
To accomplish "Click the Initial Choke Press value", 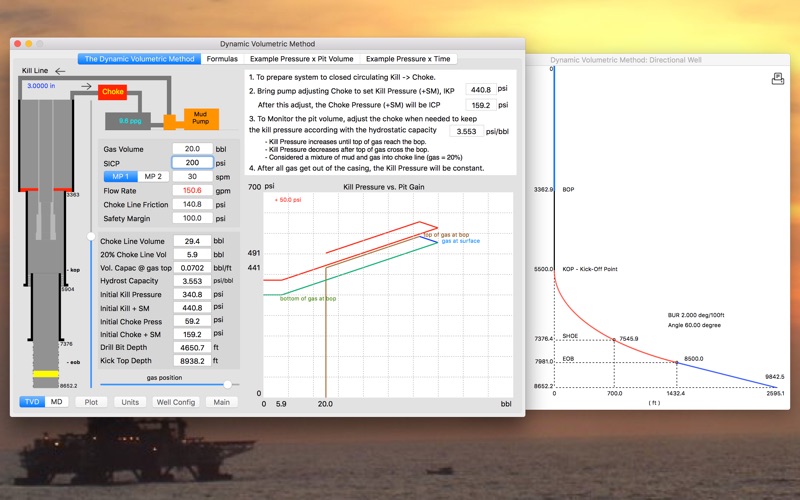I will [x=192, y=321].
